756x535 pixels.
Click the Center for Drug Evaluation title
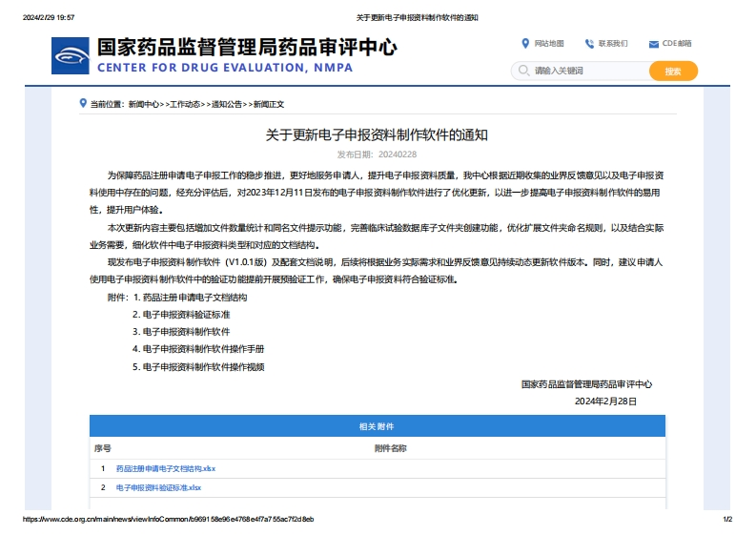point(247,48)
